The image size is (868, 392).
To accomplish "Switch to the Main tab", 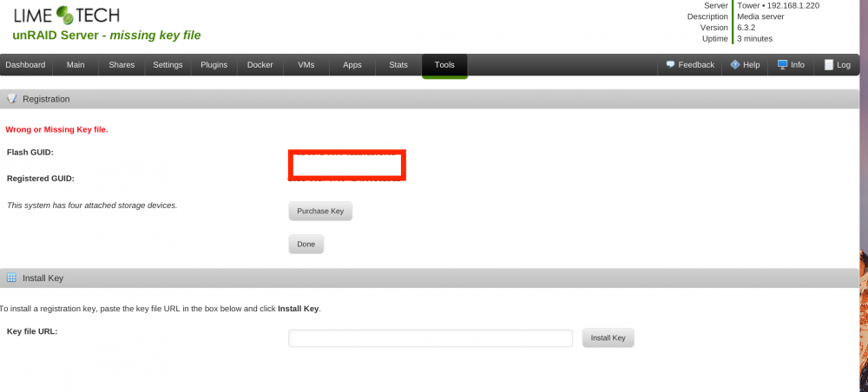I will [76, 65].
